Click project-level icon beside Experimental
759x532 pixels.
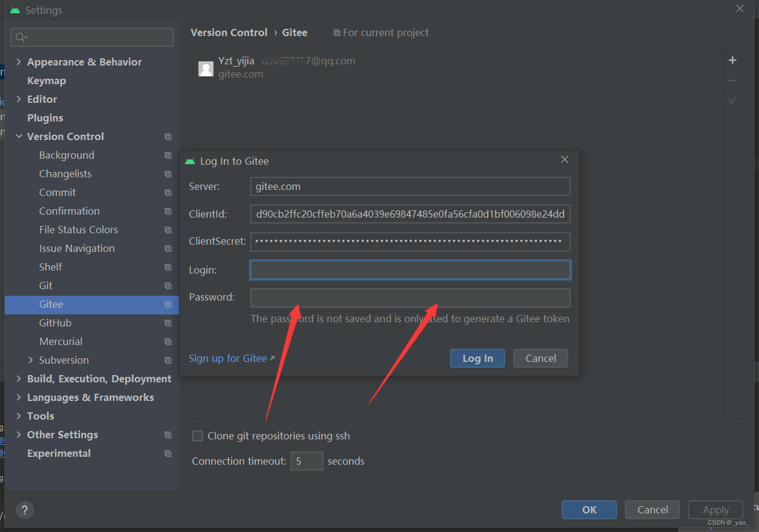coord(168,453)
